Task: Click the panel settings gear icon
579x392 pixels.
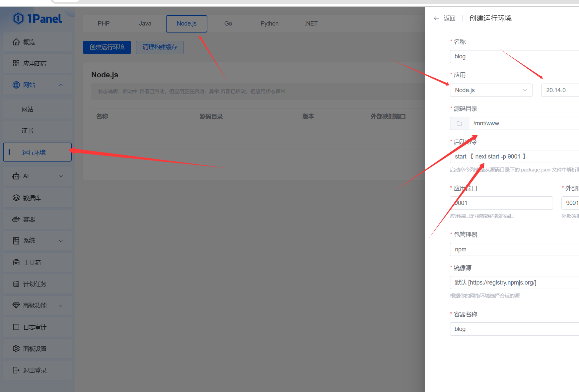Action: pos(16,349)
